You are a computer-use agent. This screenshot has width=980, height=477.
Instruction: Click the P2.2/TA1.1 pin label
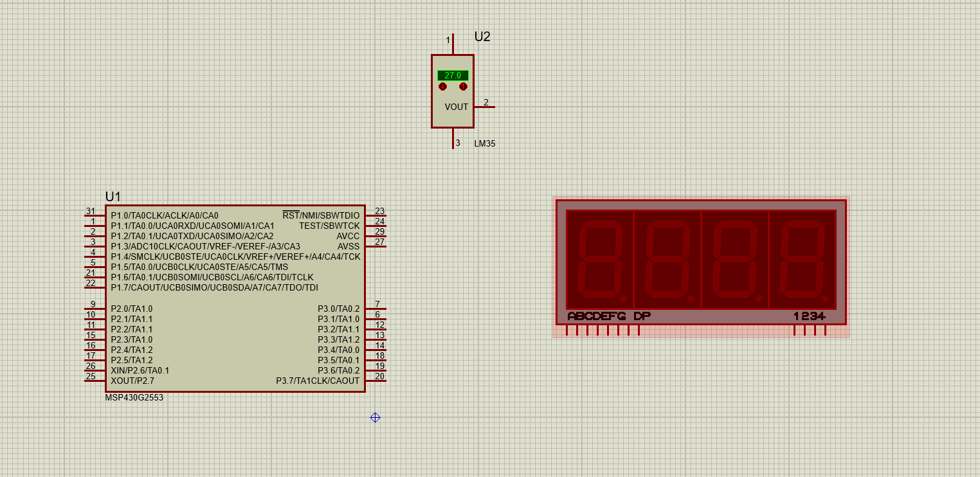(132, 329)
